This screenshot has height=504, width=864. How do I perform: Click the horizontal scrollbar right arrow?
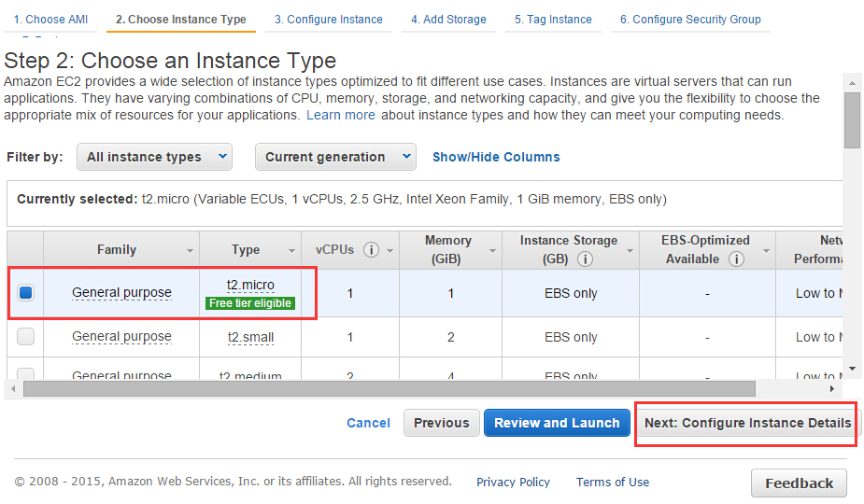click(x=831, y=389)
